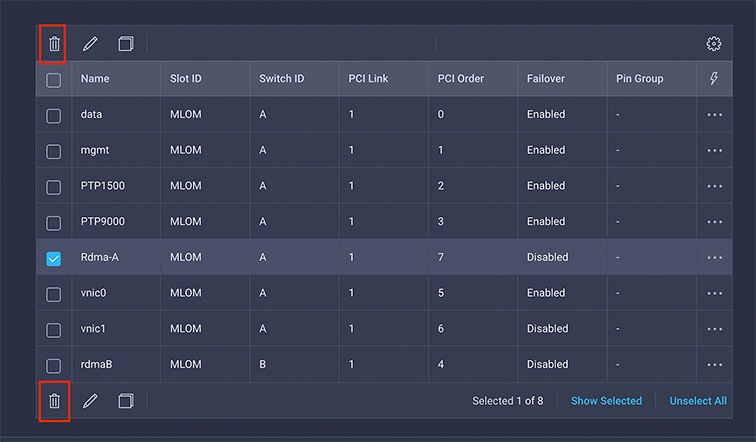The width and height of the screenshot is (756, 442).
Task: Open the ellipsis menu for mgmt row
Action: click(x=715, y=150)
